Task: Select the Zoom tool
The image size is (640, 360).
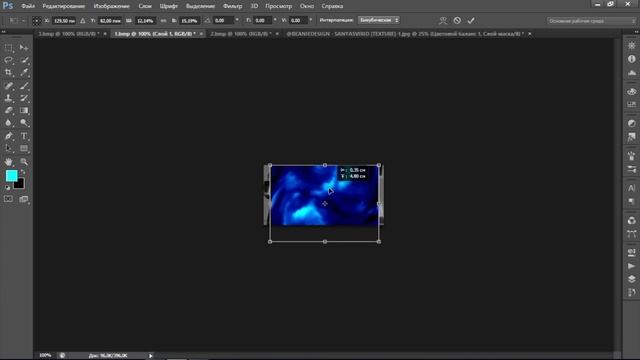Action: 24,162
